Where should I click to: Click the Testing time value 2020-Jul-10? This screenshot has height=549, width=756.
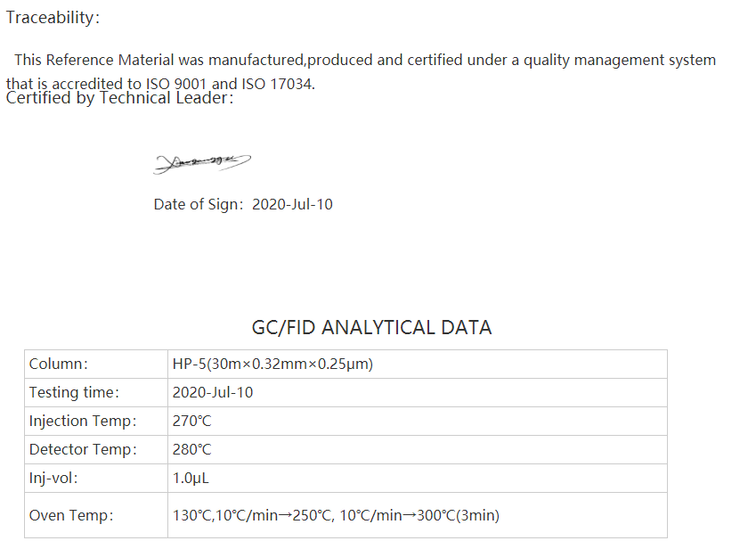point(213,392)
